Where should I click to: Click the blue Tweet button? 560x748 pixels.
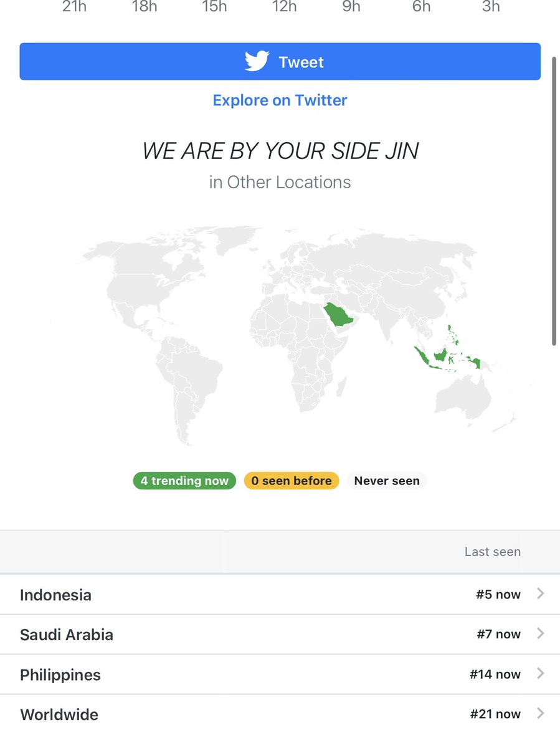pyautogui.click(x=280, y=62)
